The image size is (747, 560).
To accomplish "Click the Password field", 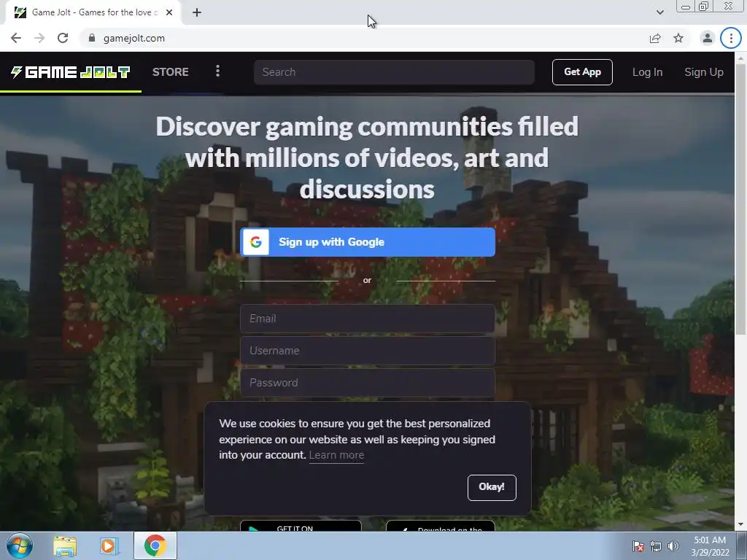I will pos(368,383).
